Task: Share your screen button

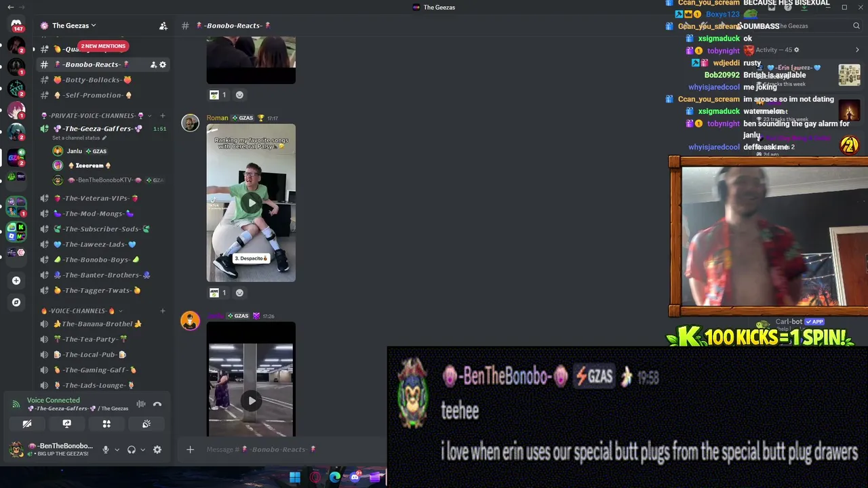Action: tap(66, 424)
